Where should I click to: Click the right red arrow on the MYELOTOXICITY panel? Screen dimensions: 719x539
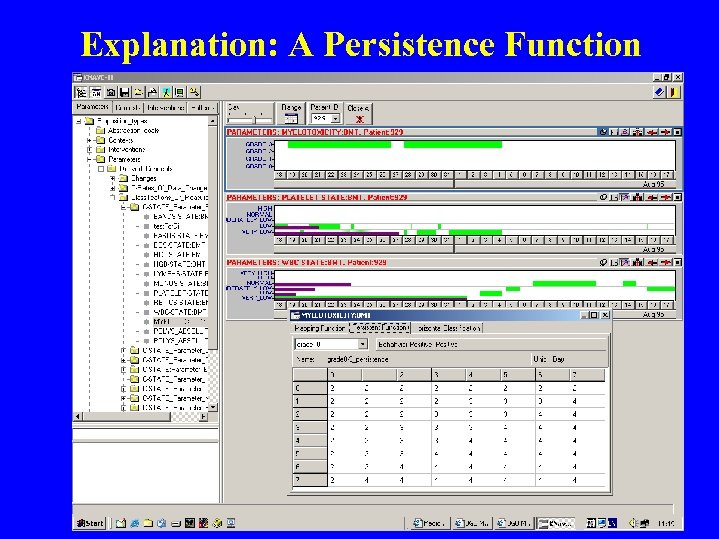point(665,132)
